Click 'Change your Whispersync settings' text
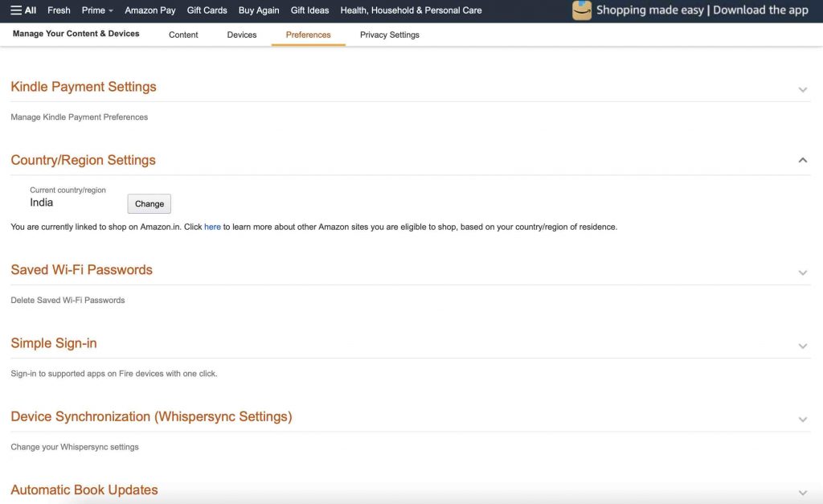 (75, 447)
